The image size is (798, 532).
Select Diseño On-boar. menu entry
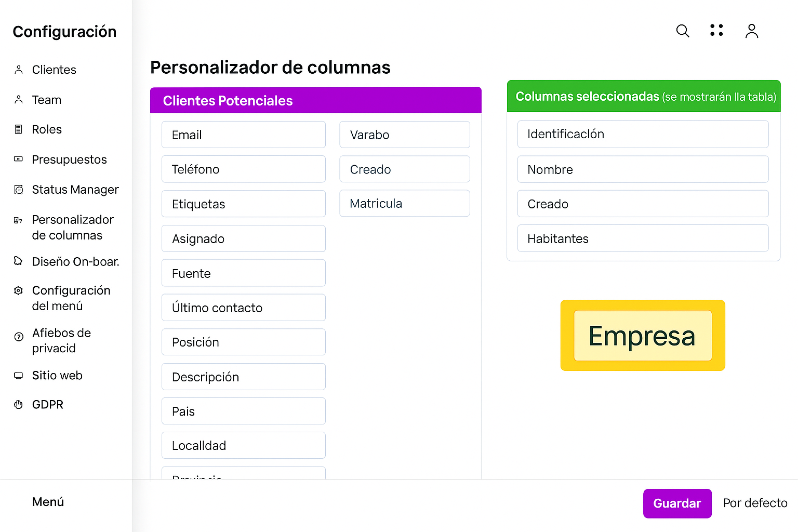75,261
